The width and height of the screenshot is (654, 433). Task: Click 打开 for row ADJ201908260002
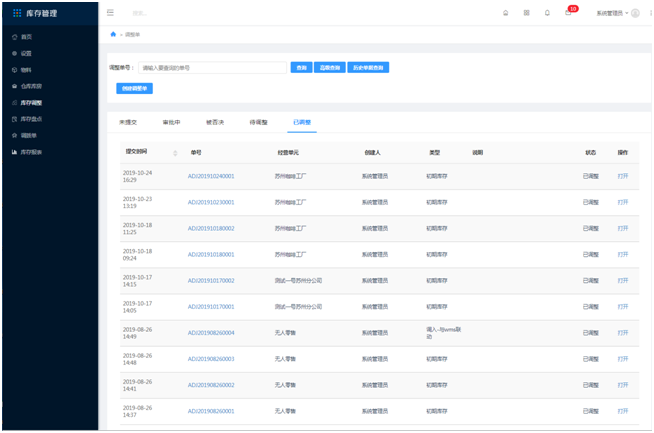623,385
